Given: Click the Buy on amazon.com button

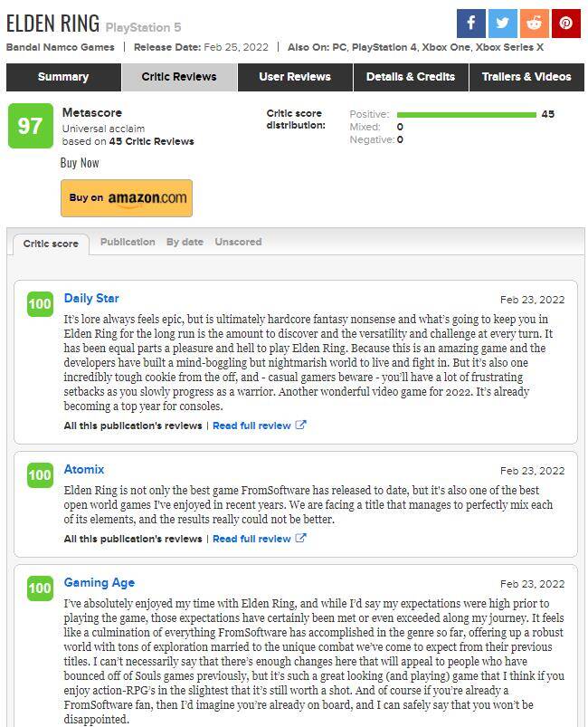Looking at the screenshot, I should pos(127,198).
